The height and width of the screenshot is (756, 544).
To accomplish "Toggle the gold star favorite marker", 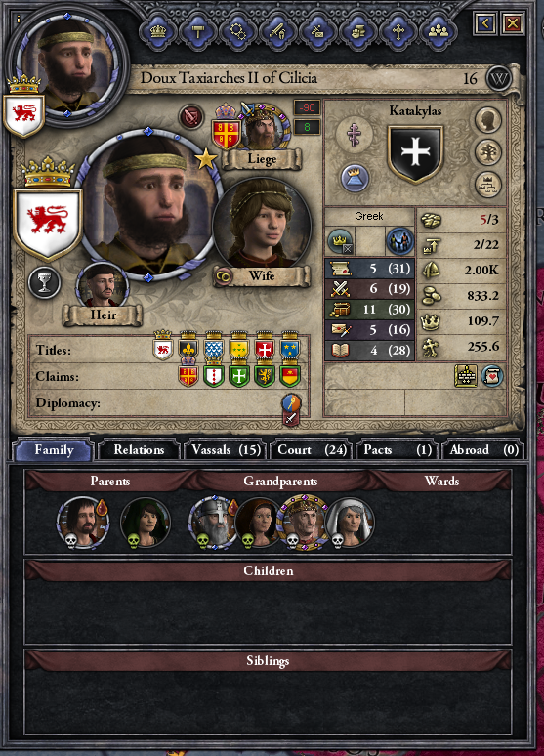I will pyautogui.click(x=205, y=158).
